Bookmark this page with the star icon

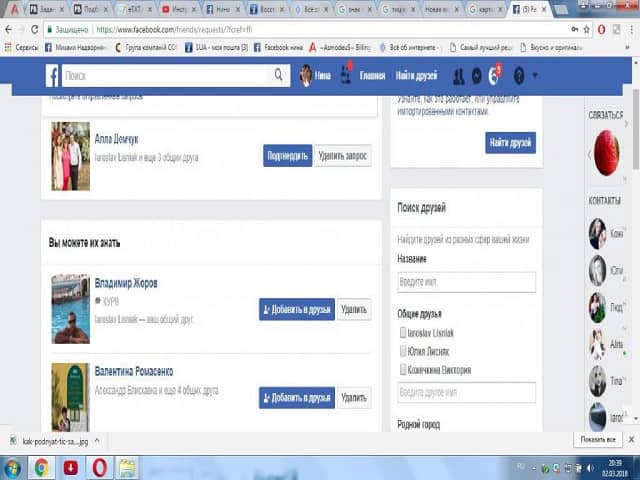[587, 29]
